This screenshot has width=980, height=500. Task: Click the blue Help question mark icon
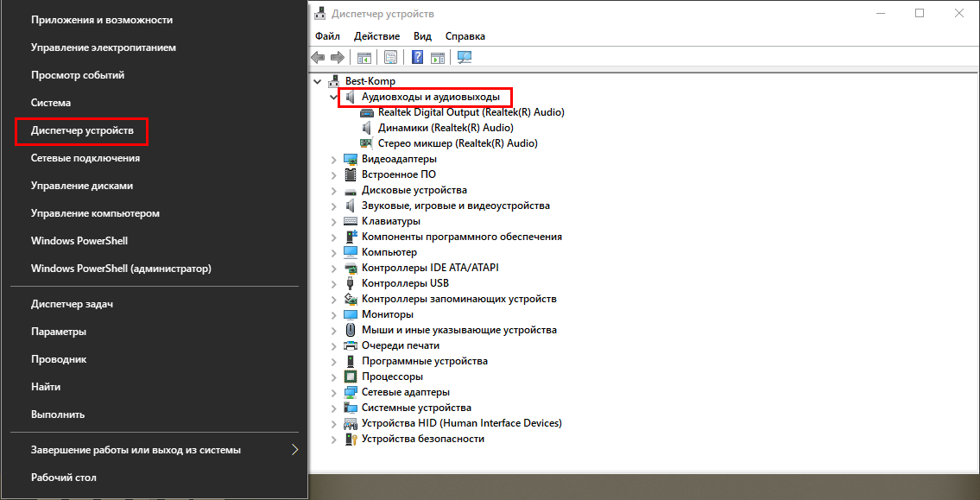click(417, 58)
